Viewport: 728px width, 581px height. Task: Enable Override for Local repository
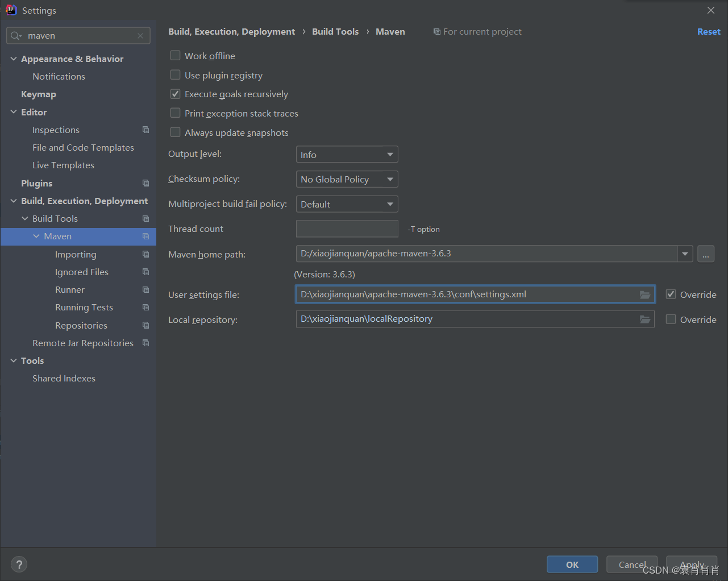pos(671,319)
